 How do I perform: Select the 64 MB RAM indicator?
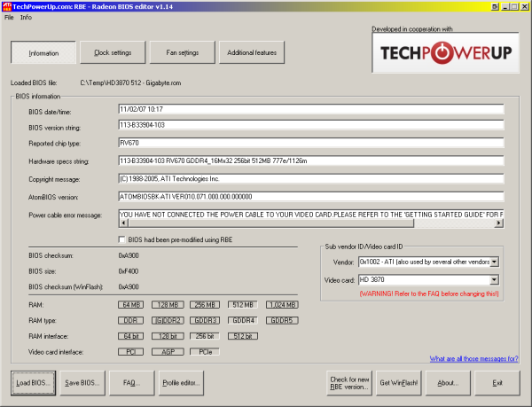(130, 304)
